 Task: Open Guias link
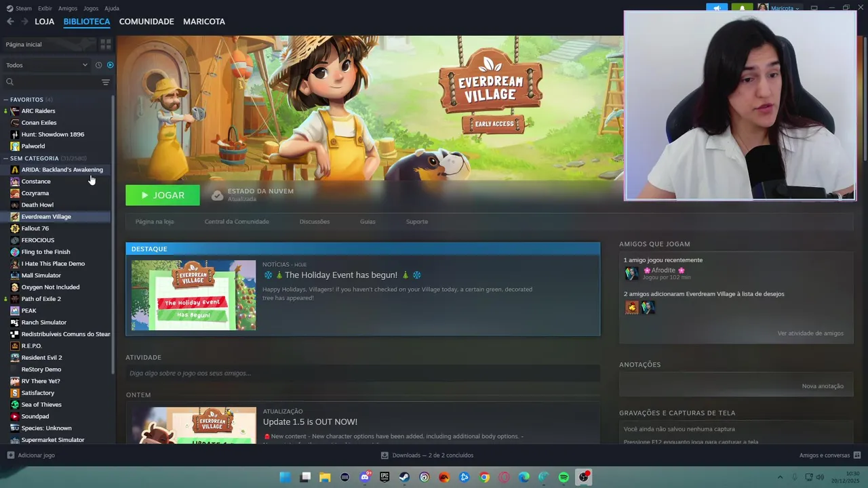pyautogui.click(x=368, y=222)
